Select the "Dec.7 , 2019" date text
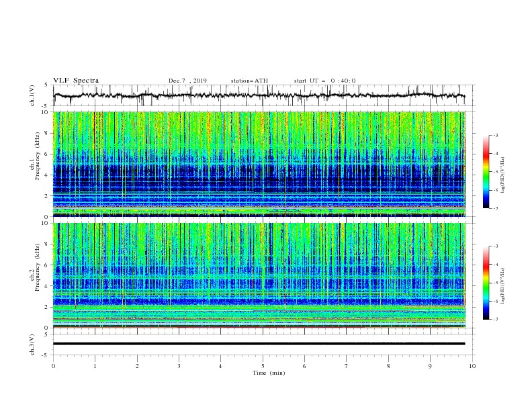The height and width of the screenshot is (411, 532). [187, 81]
